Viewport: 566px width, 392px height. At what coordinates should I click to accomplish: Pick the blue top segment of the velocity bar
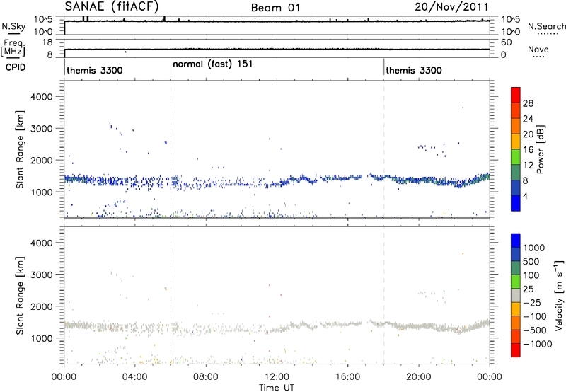(516, 241)
